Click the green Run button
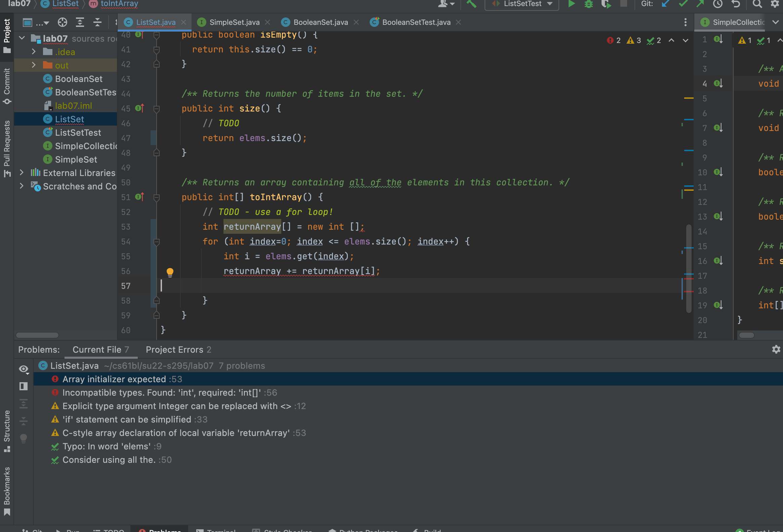 (571, 4)
